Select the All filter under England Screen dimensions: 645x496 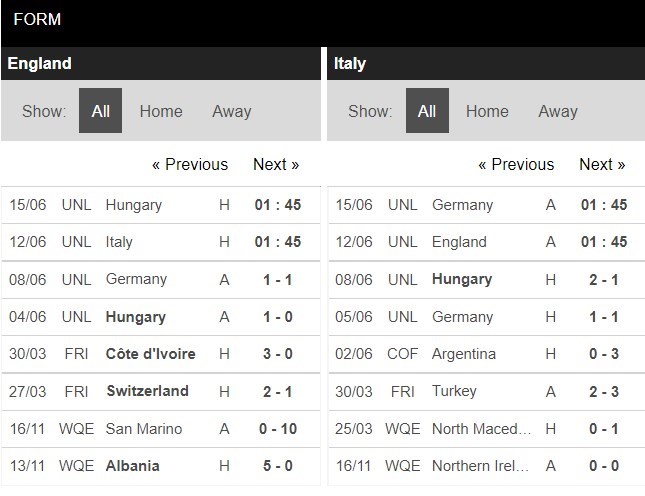click(100, 111)
